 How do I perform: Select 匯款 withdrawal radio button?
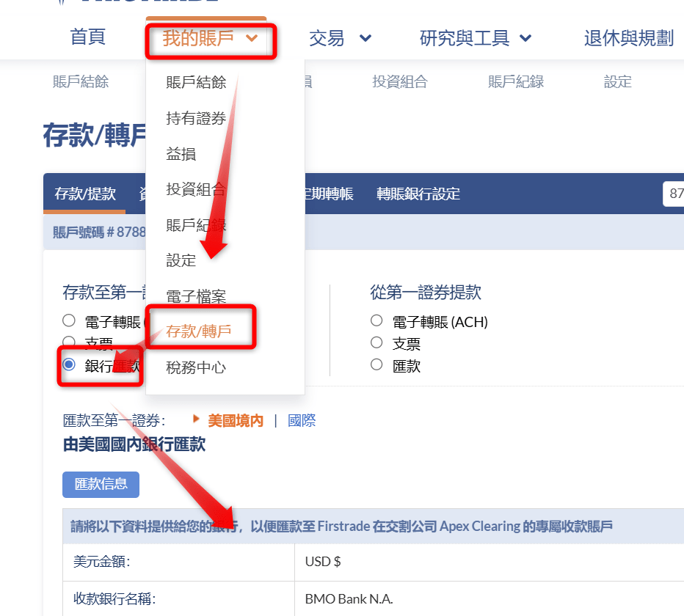(376, 364)
